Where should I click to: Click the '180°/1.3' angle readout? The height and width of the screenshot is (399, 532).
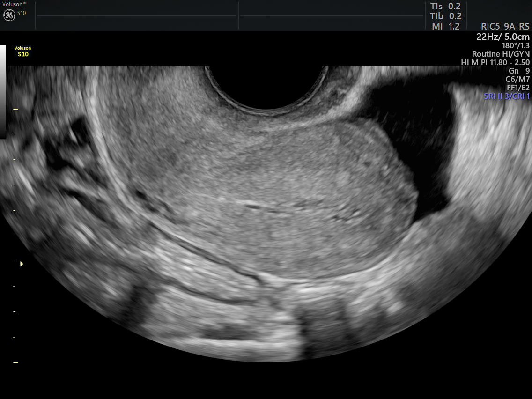516,45
